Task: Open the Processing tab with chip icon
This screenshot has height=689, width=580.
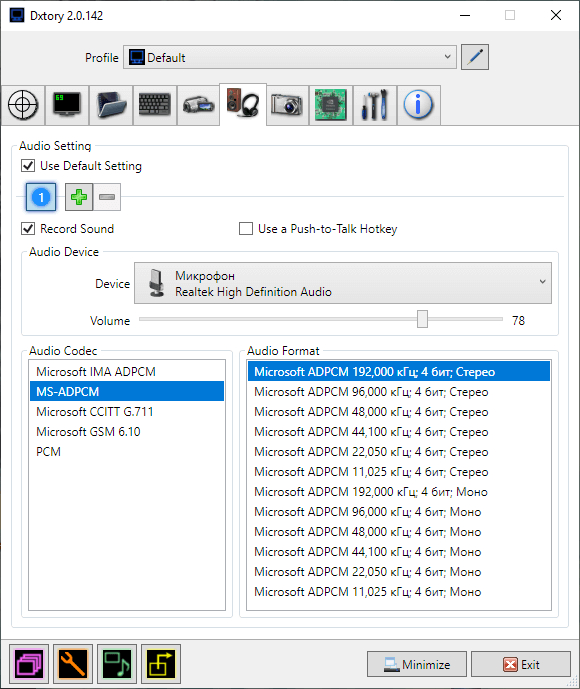Action: click(331, 105)
